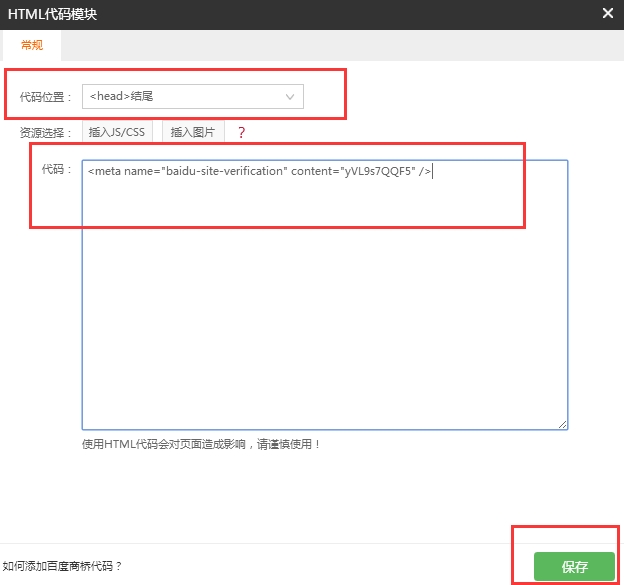Click the 插入图片 button

point(193,132)
